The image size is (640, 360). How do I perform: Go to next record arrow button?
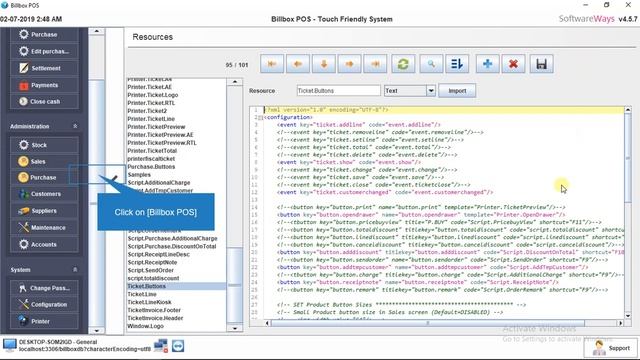click(349, 64)
